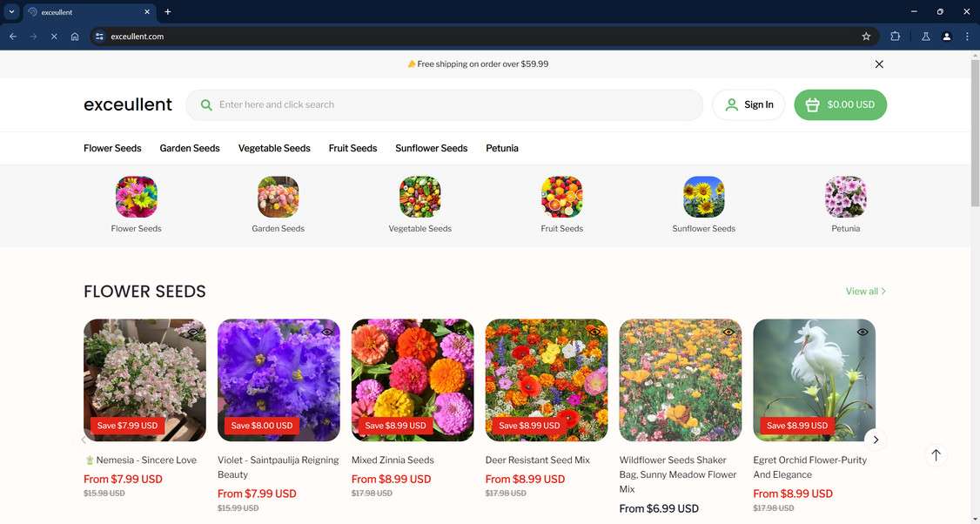Open the Mixed Zinnia Seeds product link
Image resolution: width=980 pixels, height=524 pixels.
click(x=393, y=460)
